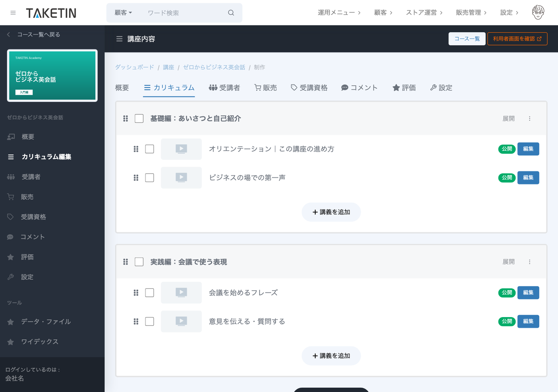Click the video thumbnail of 会議を始めるフレーズ

(181, 293)
